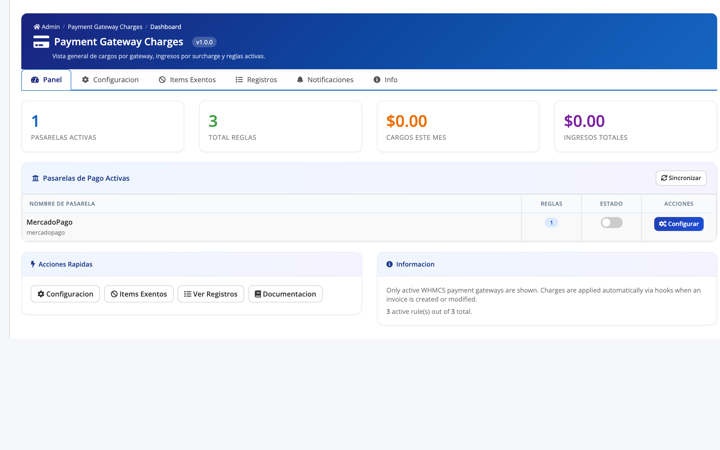Click the Sincronizar button
720x450 pixels.
681,178
